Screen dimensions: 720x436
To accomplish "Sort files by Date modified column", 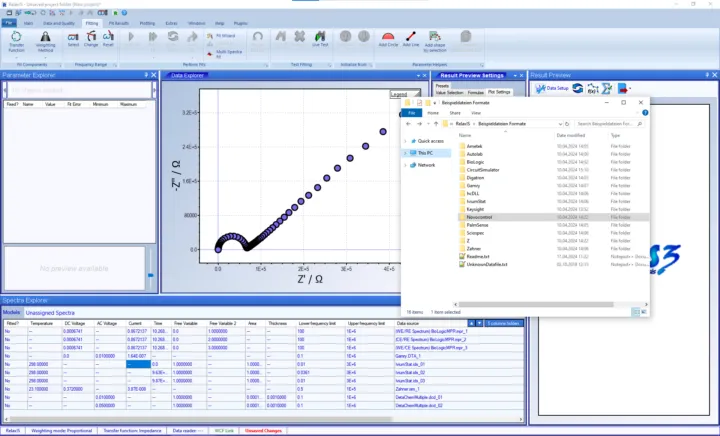I will pyautogui.click(x=570, y=135).
